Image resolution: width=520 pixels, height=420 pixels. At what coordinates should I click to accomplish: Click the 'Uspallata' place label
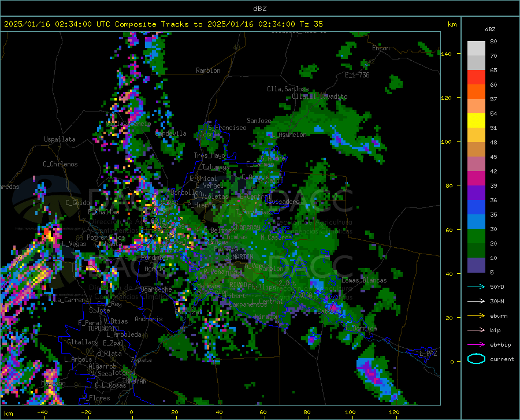coord(60,139)
